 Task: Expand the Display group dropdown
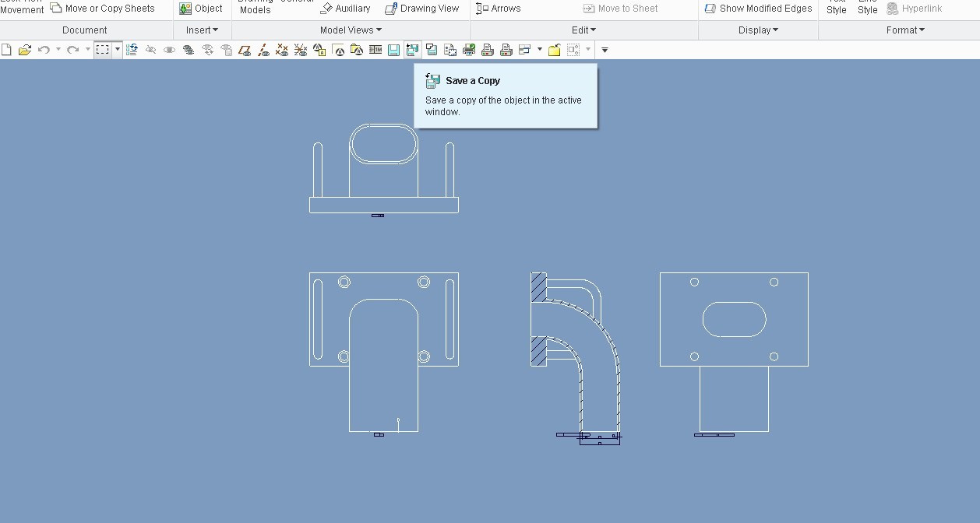[758, 30]
